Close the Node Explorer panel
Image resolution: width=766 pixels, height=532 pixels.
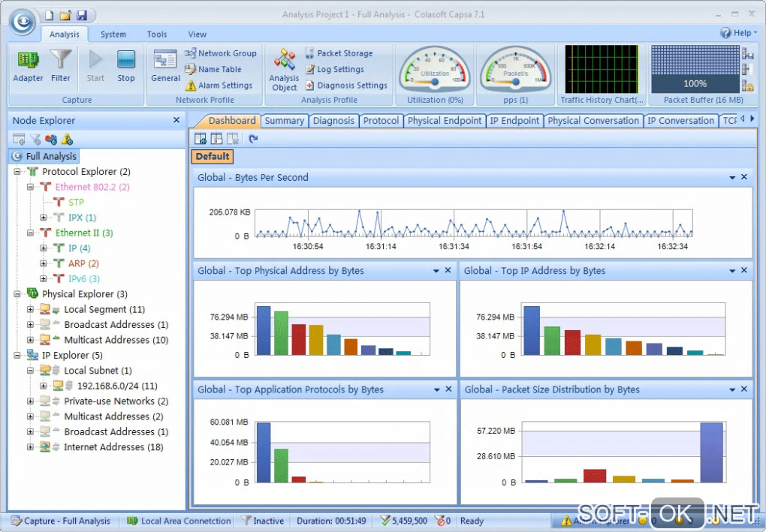pos(176,120)
